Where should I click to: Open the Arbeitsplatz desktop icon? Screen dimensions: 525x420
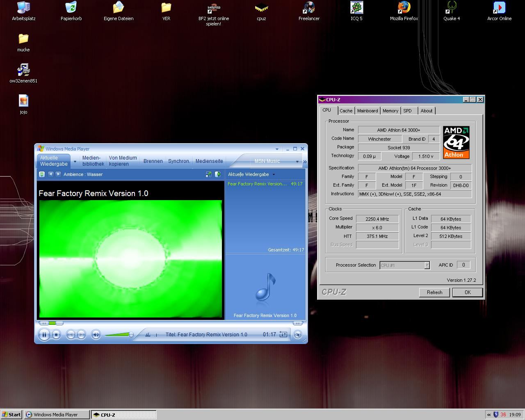point(23,11)
